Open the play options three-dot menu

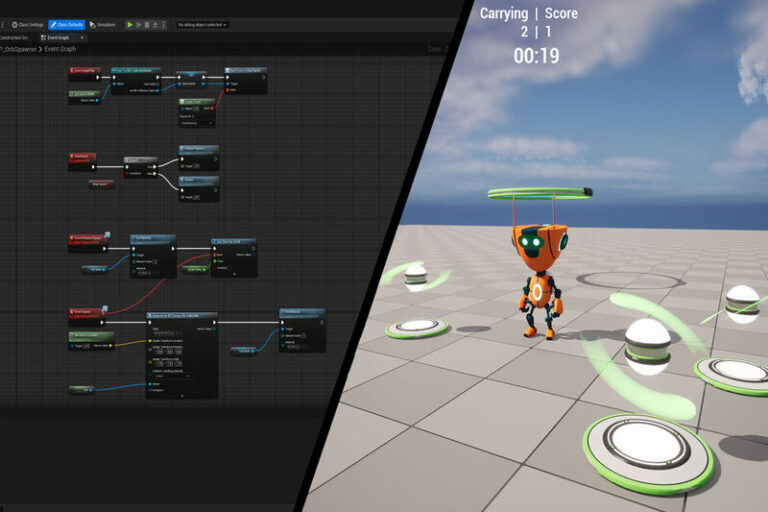point(166,24)
